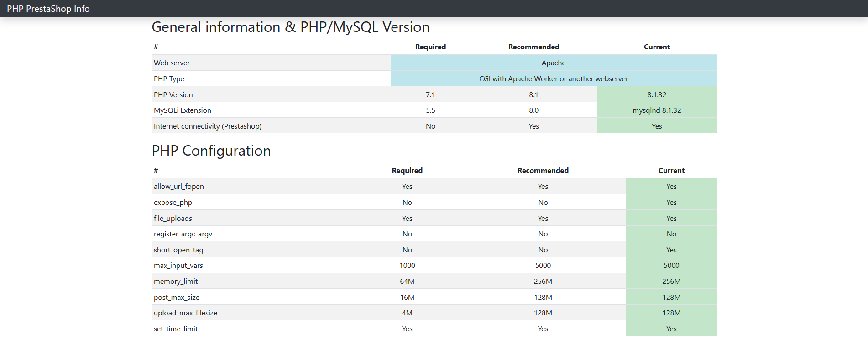The image size is (868, 345).
Task: Click the mysqlnd 8.1.32 current value
Action: pos(657,110)
